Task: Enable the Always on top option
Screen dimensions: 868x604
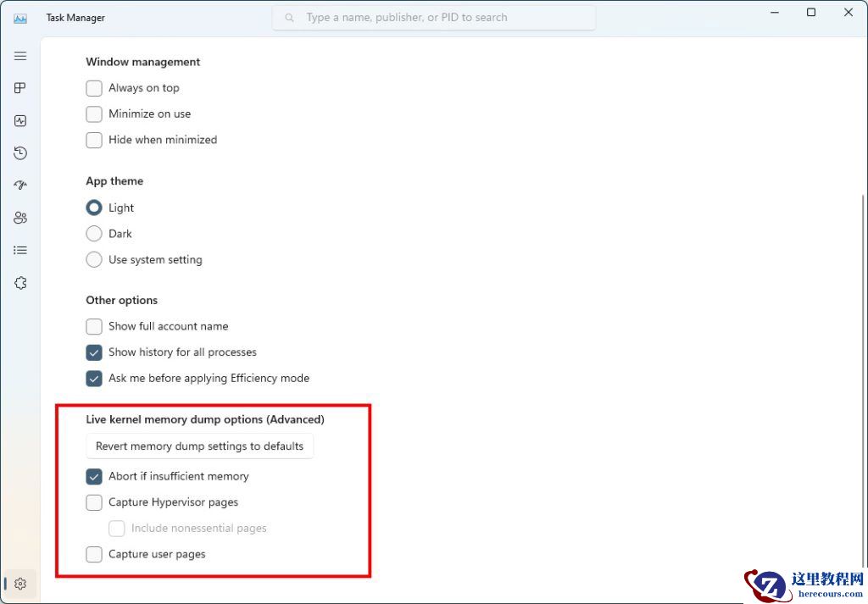Action: point(94,87)
